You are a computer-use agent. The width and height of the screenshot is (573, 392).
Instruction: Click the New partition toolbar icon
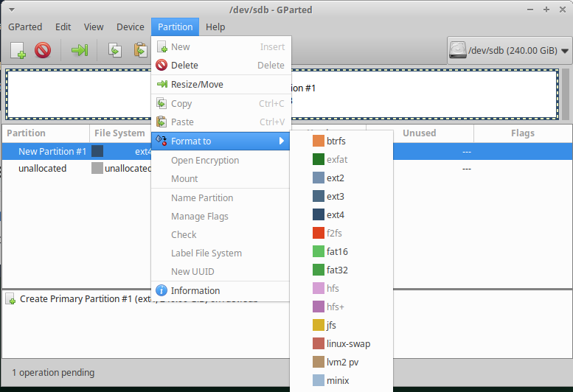pos(18,50)
